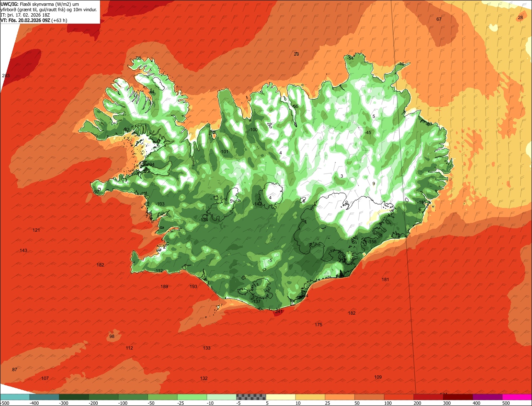Image resolution: width=532 pixels, height=406 pixels.
Task: Select the red legend swatch between 200 and 300
Action: [428, 397]
